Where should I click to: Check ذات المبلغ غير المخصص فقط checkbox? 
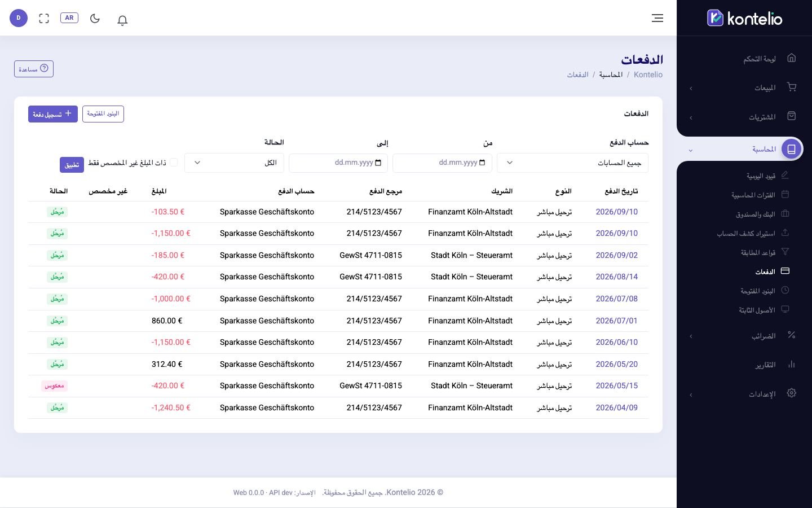point(174,163)
